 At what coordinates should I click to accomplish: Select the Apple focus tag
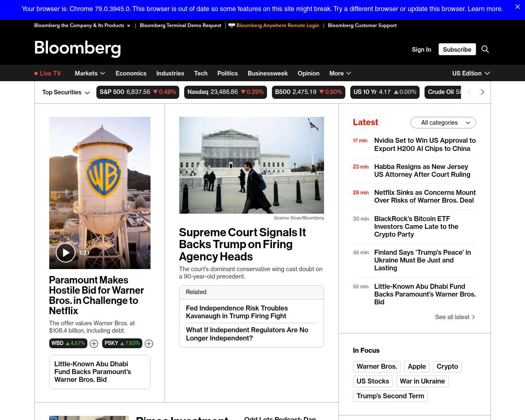pyautogui.click(x=417, y=367)
